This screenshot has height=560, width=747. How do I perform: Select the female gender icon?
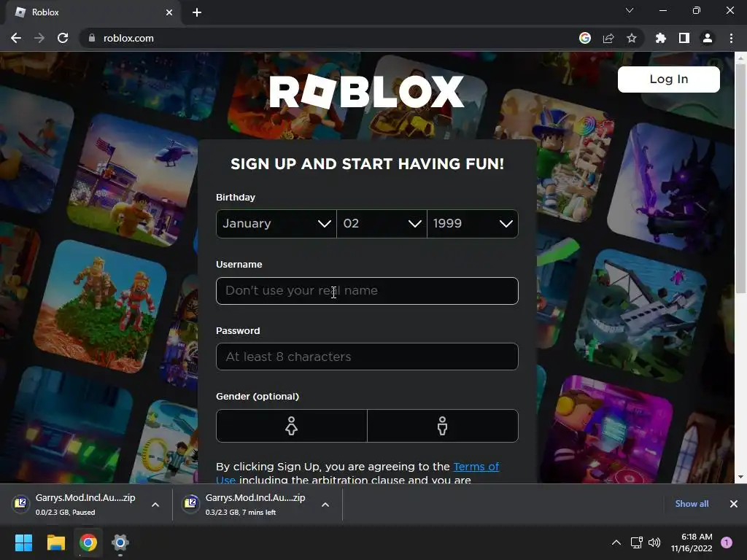point(292,426)
